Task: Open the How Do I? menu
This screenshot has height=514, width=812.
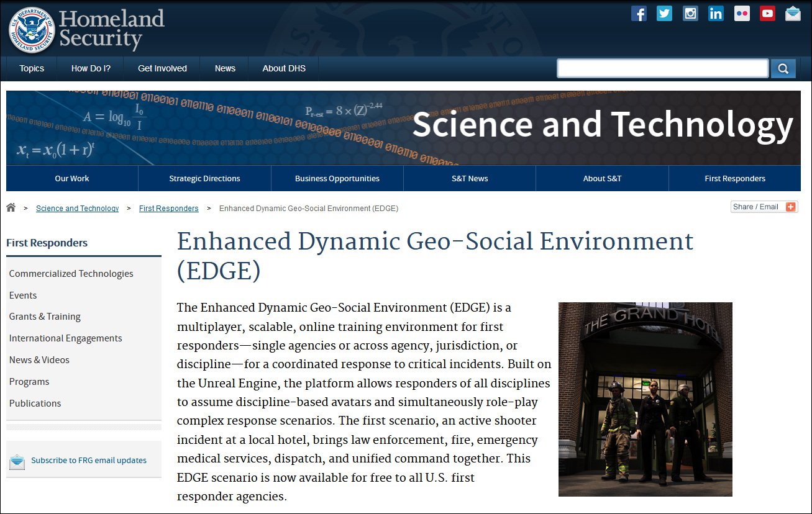Action: click(91, 68)
